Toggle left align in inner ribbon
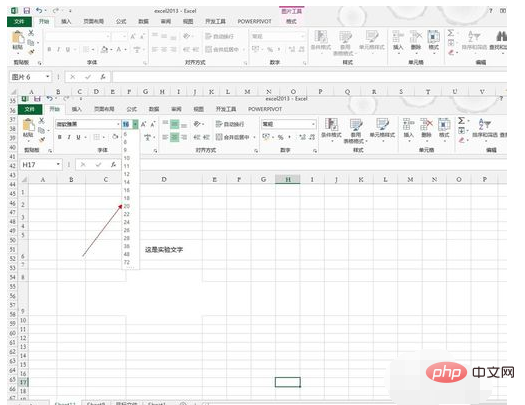525x405 pixels. [x=165, y=137]
